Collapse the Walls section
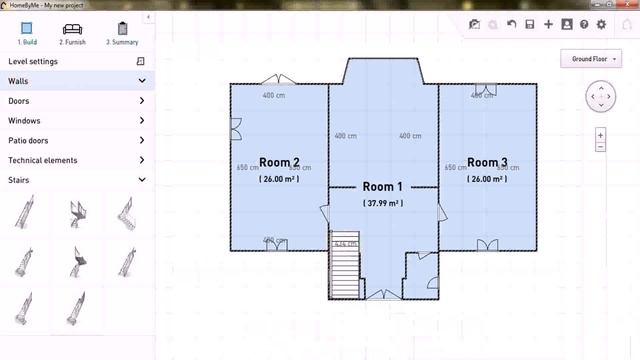 click(142, 81)
